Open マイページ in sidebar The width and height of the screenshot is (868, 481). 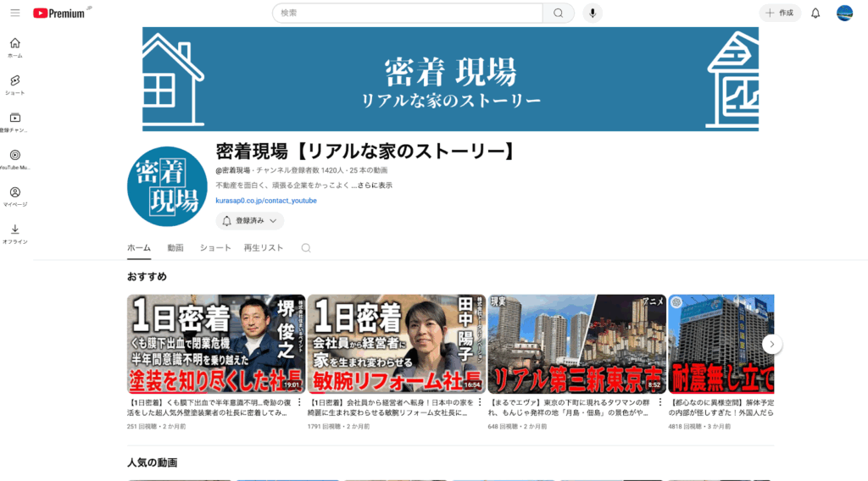click(x=15, y=196)
